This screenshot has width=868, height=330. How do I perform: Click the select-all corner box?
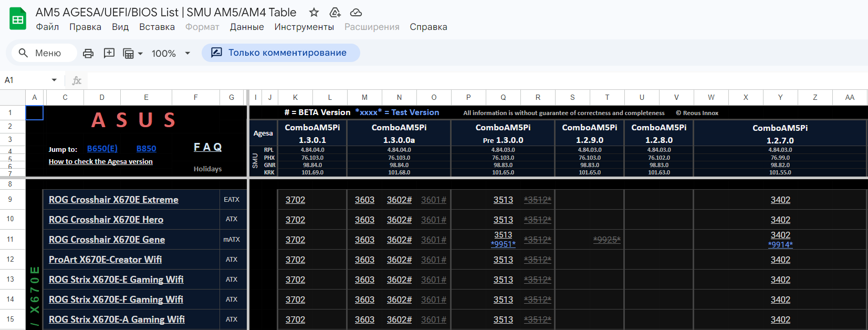pos(13,97)
